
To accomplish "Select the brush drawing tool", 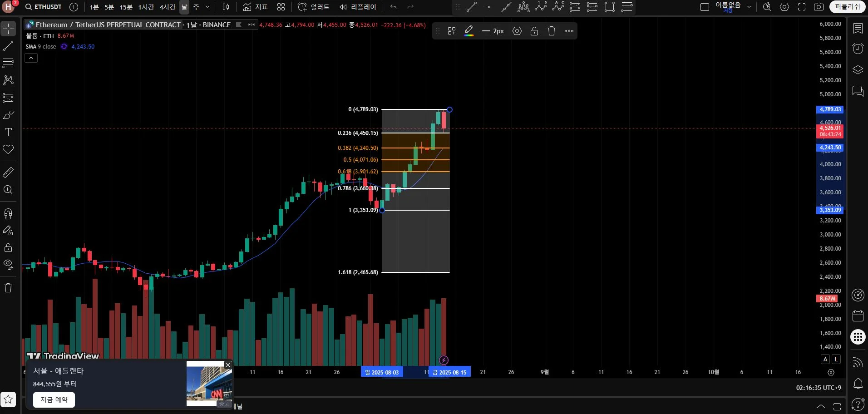I will coord(8,115).
